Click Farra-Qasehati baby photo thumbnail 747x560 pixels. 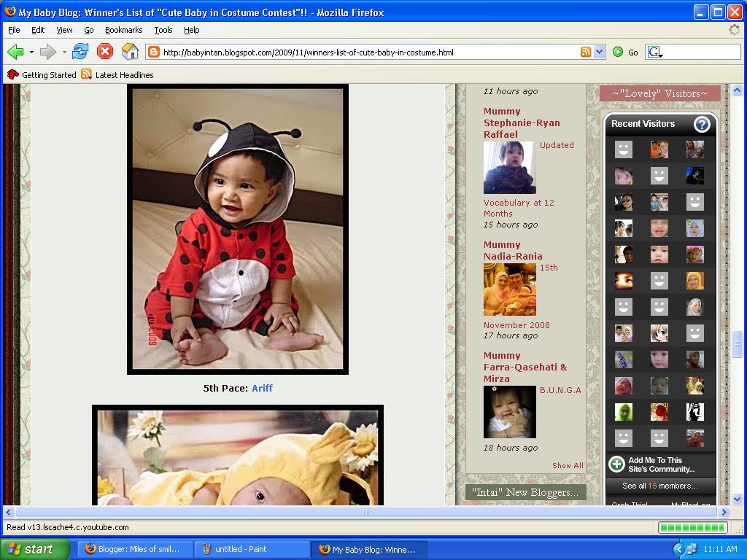pyautogui.click(x=509, y=412)
